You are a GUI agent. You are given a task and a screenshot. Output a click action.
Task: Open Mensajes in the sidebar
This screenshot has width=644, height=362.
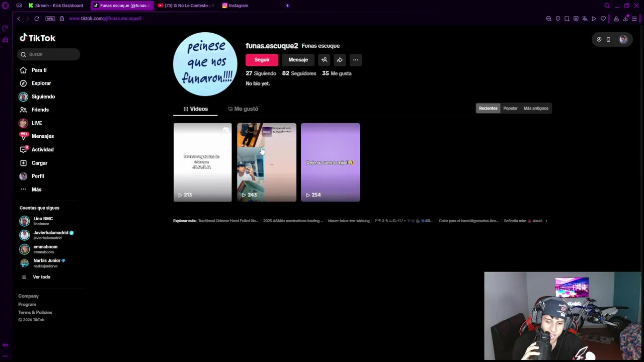tap(36, 136)
